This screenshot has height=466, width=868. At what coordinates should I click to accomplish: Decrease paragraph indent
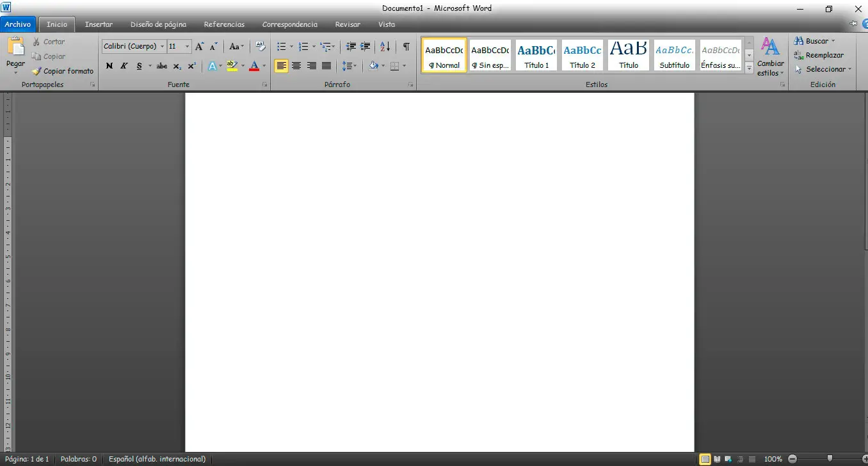point(351,47)
